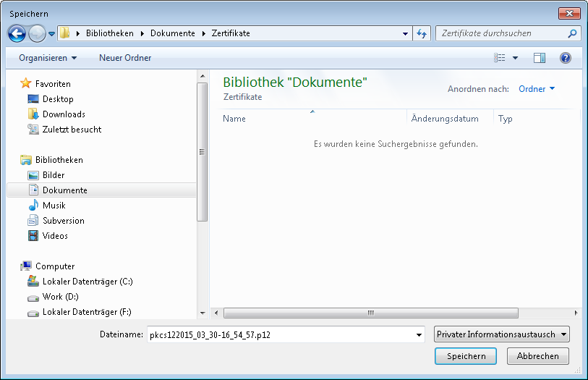Click the Zertifikate durchsuchen search field

coord(501,33)
